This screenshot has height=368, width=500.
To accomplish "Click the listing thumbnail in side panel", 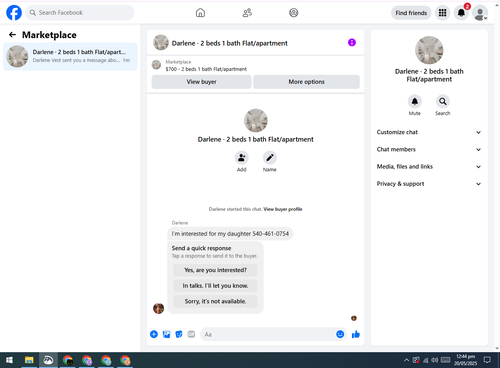I will (429, 50).
